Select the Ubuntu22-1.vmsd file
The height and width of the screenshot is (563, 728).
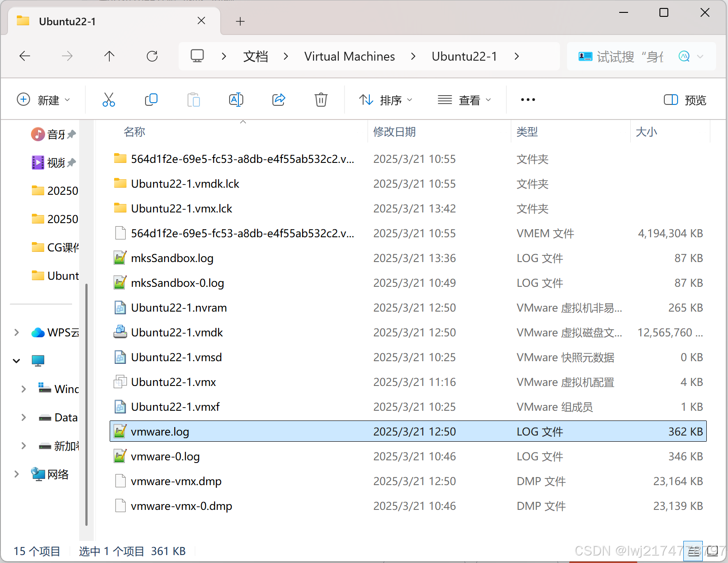click(x=408, y=357)
